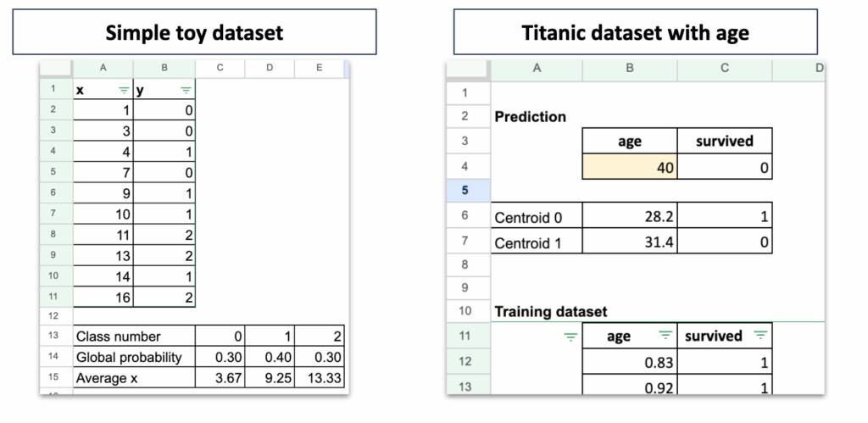Click the select-all corner of the toy dataset sheet
868x423 pixels.
(56, 69)
